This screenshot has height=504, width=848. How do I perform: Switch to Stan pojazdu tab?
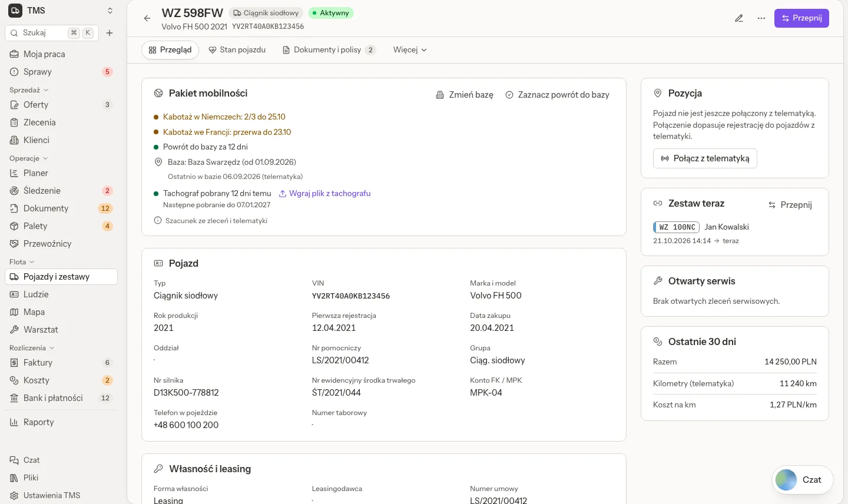[237, 50]
